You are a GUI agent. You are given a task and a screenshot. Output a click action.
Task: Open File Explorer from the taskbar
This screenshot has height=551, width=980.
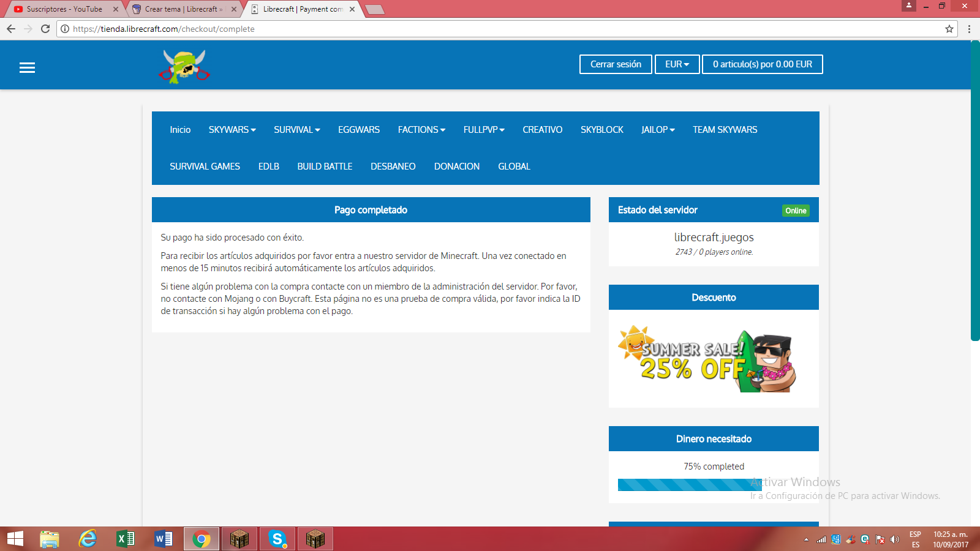(x=50, y=539)
